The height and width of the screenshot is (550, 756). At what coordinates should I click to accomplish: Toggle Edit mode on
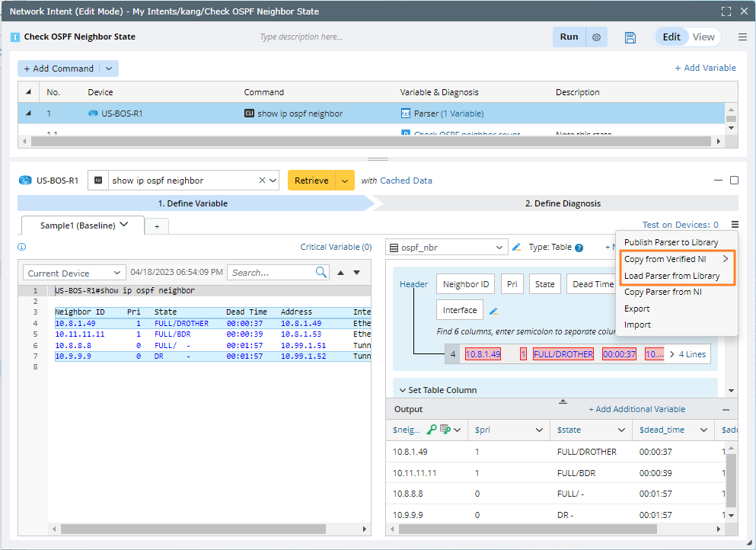click(671, 37)
